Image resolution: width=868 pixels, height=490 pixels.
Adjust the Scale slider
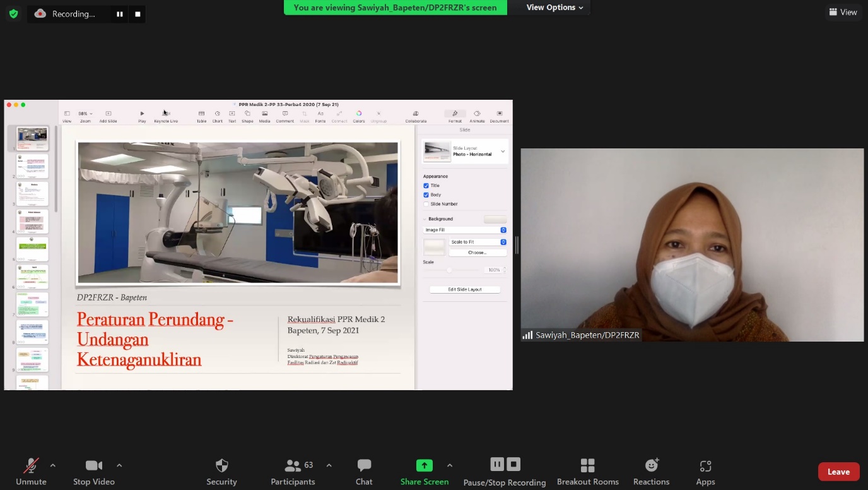point(449,270)
